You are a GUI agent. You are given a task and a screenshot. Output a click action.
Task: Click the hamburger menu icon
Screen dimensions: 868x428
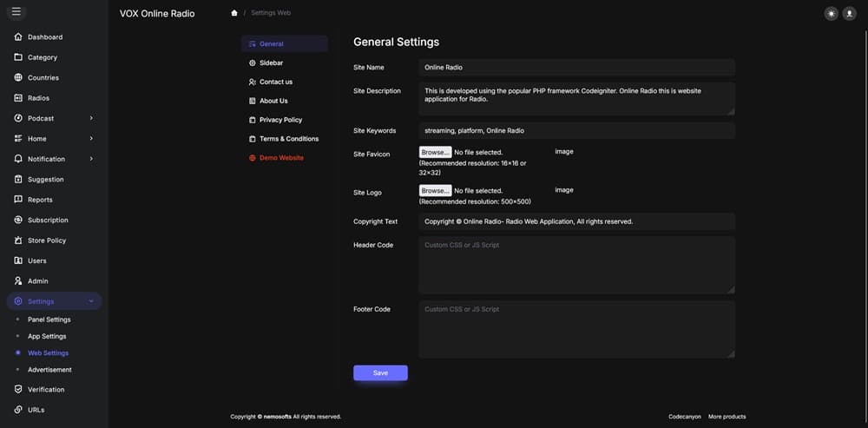pyautogui.click(x=16, y=12)
